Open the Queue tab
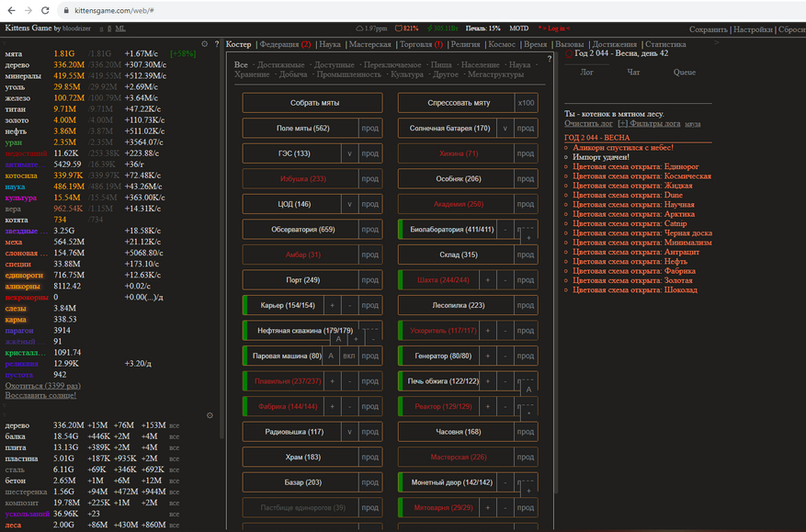The width and height of the screenshot is (806, 532). coord(684,72)
